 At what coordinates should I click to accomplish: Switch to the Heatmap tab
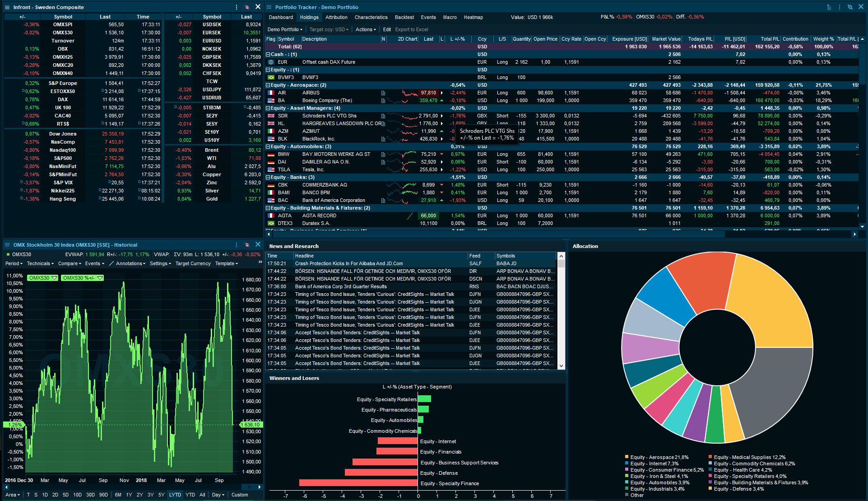tap(473, 17)
